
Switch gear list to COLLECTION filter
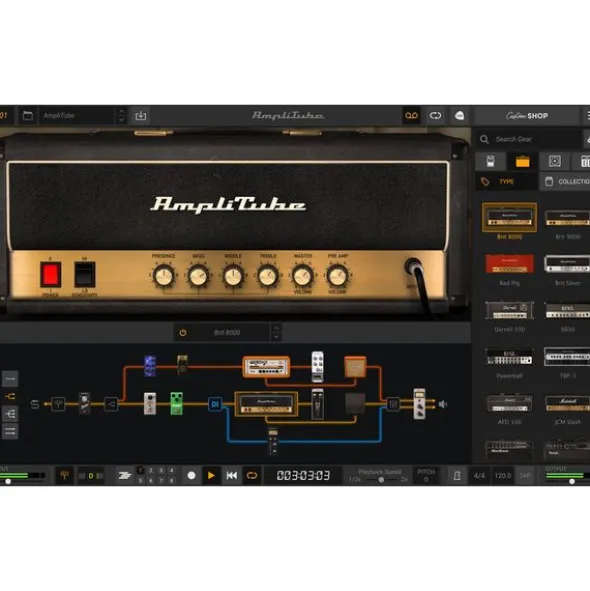[x=565, y=182]
